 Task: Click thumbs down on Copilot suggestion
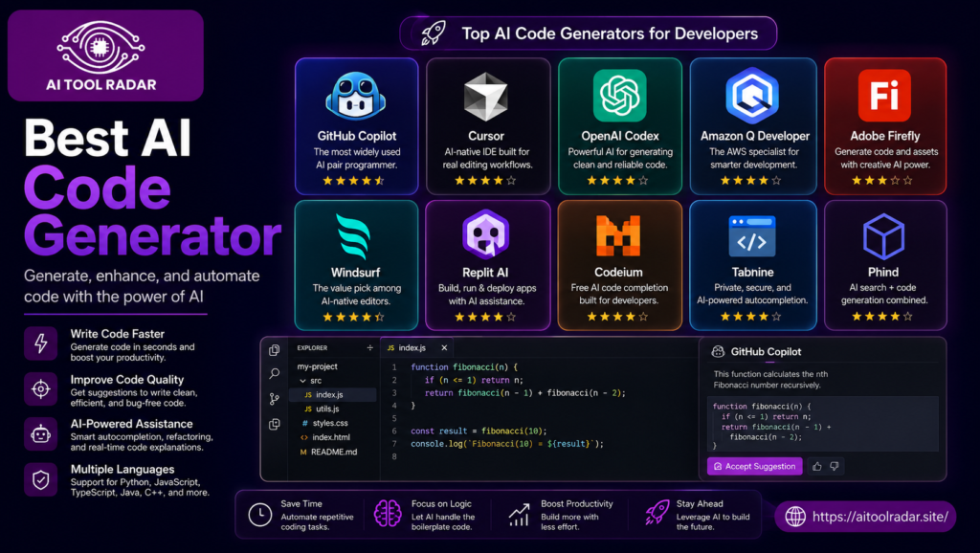tap(835, 466)
